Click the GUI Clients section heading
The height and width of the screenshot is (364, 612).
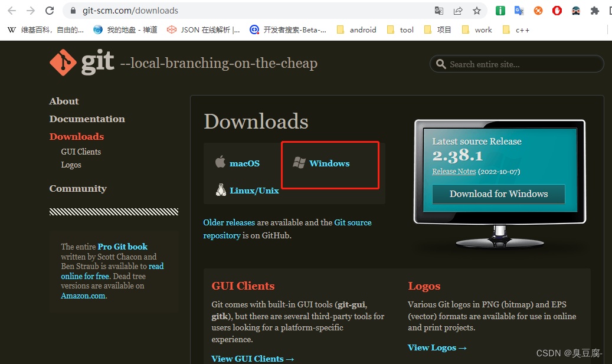[x=243, y=286]
